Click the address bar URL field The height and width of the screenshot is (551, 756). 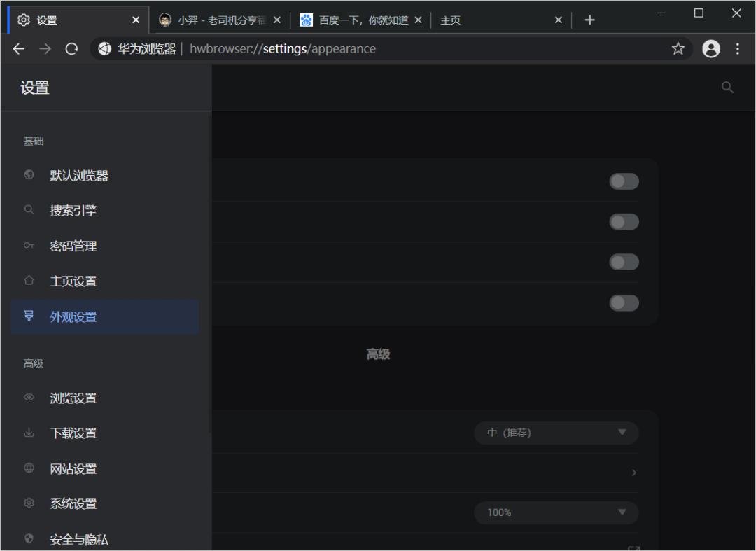(315, 49)
